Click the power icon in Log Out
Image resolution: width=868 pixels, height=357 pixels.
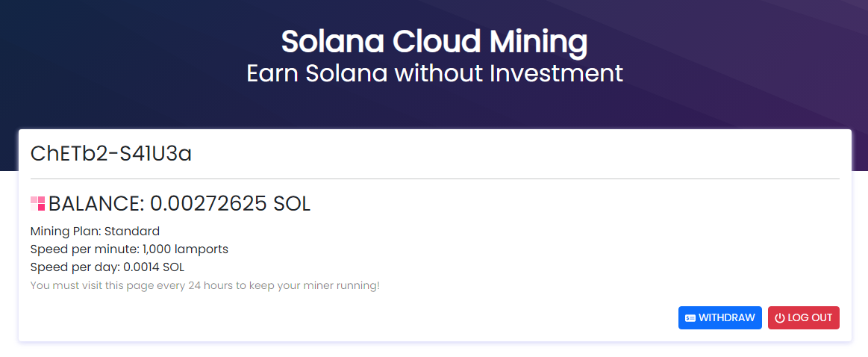(x=779, y=318)
